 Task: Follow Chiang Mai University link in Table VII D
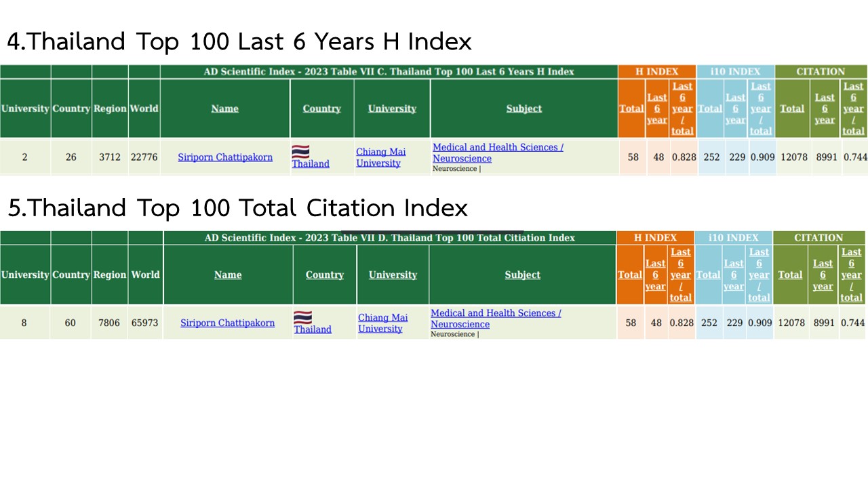click(x=382, y=323)
